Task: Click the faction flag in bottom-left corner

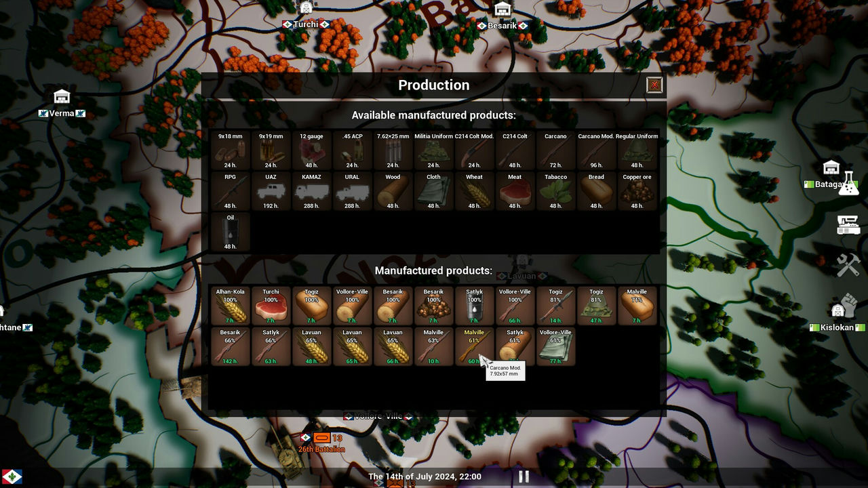Action: click(x=12, y=476)
